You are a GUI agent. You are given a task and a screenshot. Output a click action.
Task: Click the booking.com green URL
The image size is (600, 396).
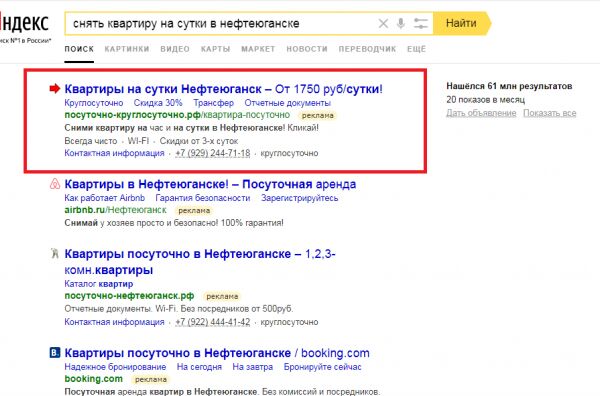pyautogui.click(x=93, y=379)
